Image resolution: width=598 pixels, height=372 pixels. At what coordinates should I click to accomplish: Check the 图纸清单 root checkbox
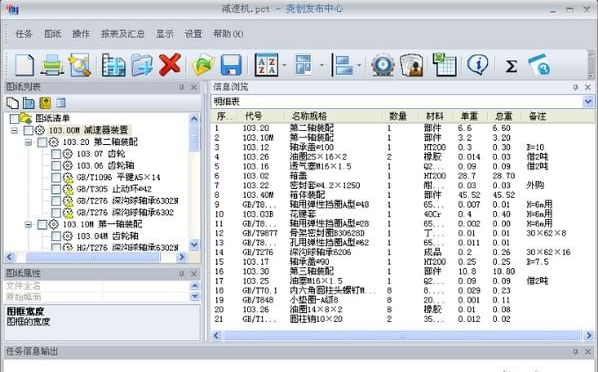click(x=14, y=118)
